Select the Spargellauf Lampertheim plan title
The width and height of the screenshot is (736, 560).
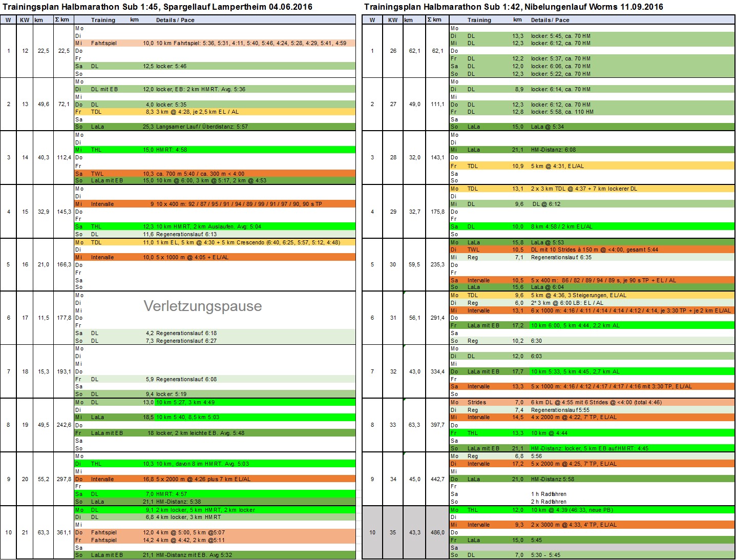(157, 7)
